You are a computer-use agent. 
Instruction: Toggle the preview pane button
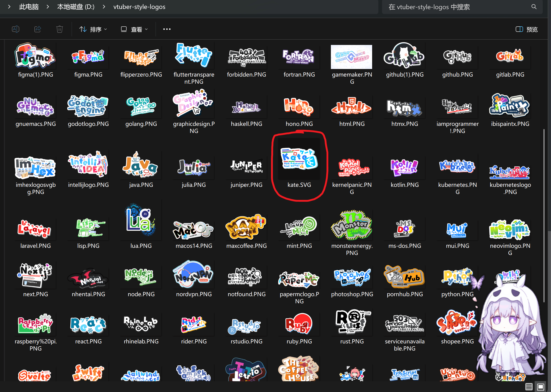point(527,29)
